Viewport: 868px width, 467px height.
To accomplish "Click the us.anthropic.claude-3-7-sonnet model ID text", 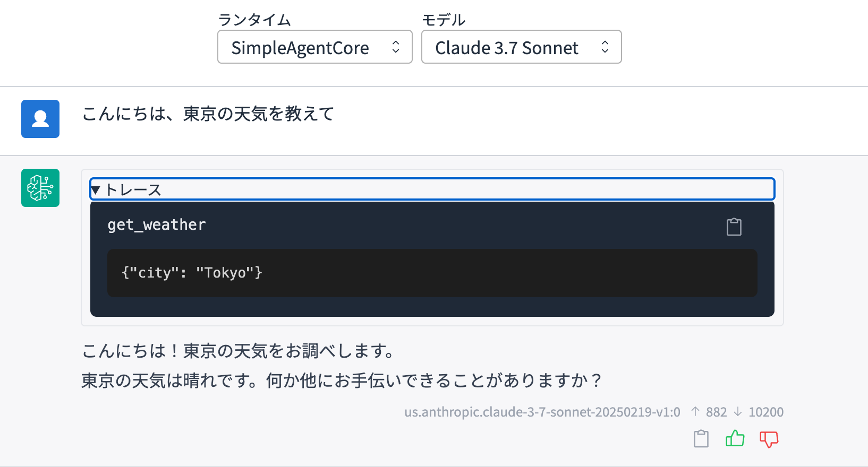I will 542,412.
